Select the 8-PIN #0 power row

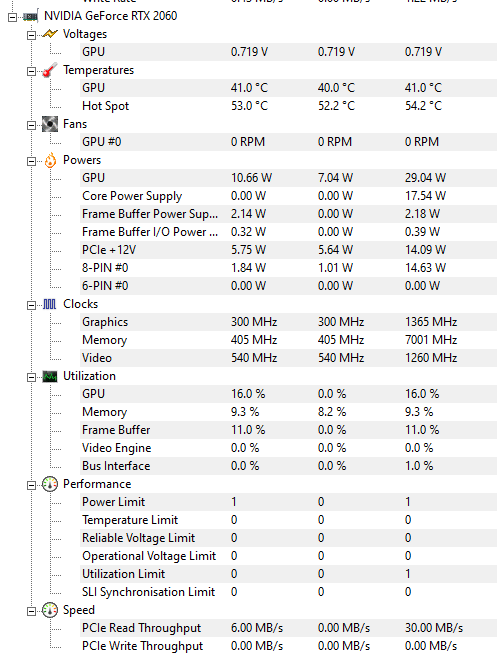[289, 268]
